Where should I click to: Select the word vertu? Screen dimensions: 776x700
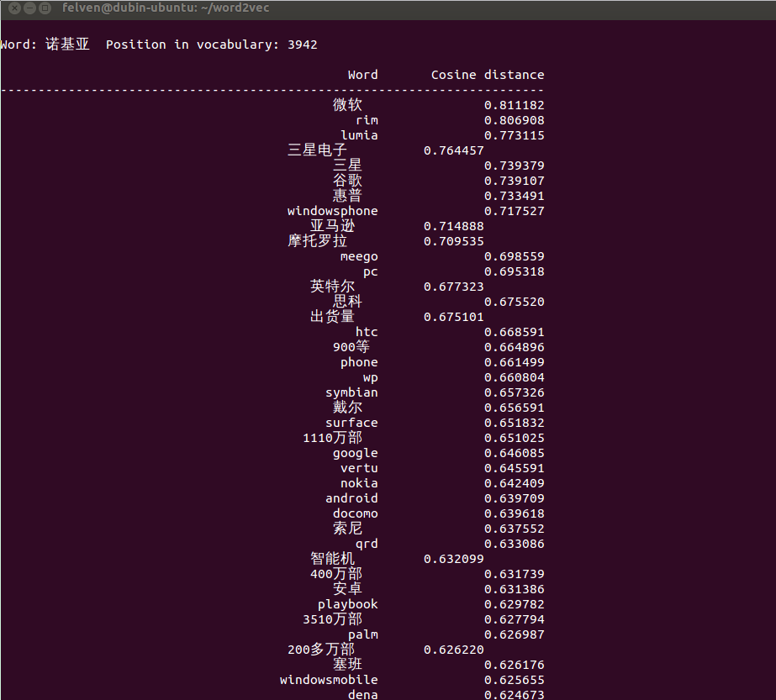click(x=359, y=468)
